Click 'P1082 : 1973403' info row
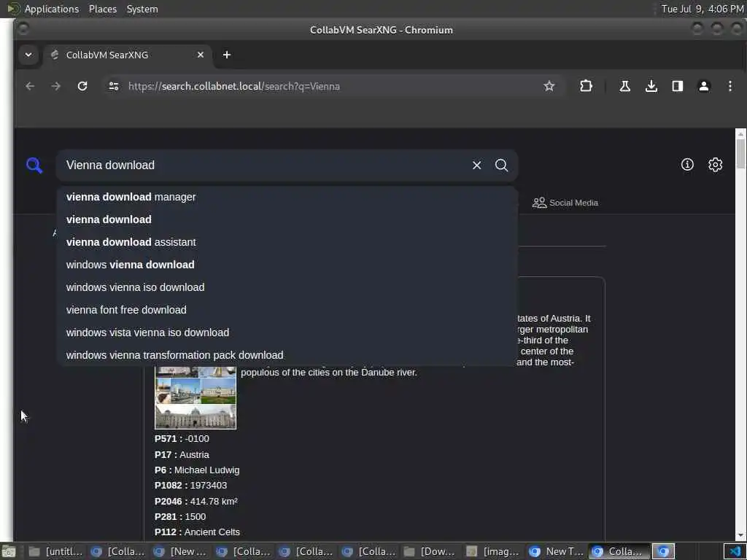 coord(190,485)
